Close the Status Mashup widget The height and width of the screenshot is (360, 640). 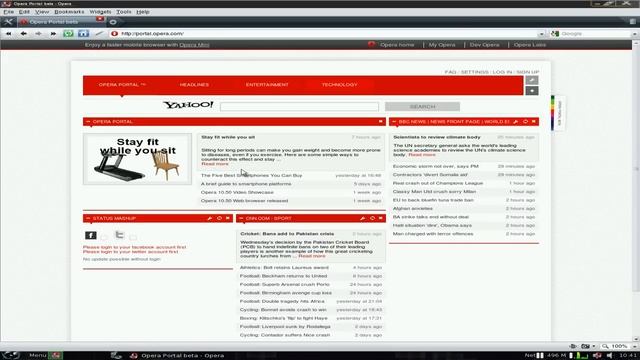(x=228, y=218)
